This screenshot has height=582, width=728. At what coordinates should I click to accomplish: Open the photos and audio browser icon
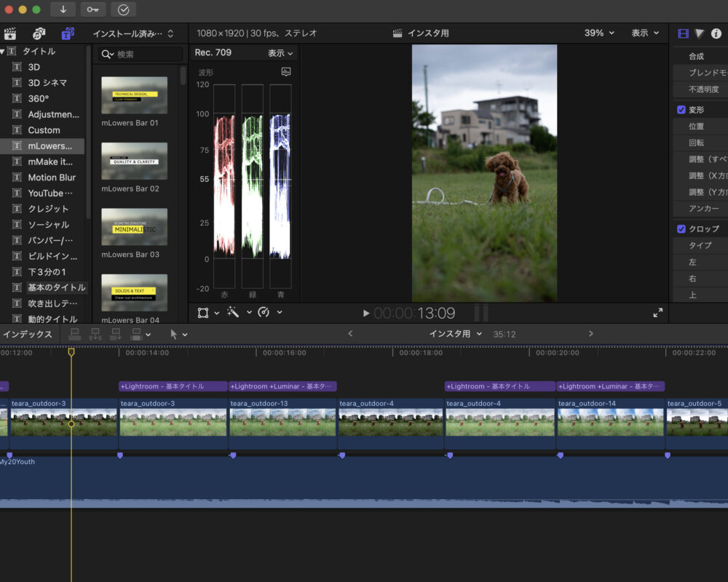point(38,33)
